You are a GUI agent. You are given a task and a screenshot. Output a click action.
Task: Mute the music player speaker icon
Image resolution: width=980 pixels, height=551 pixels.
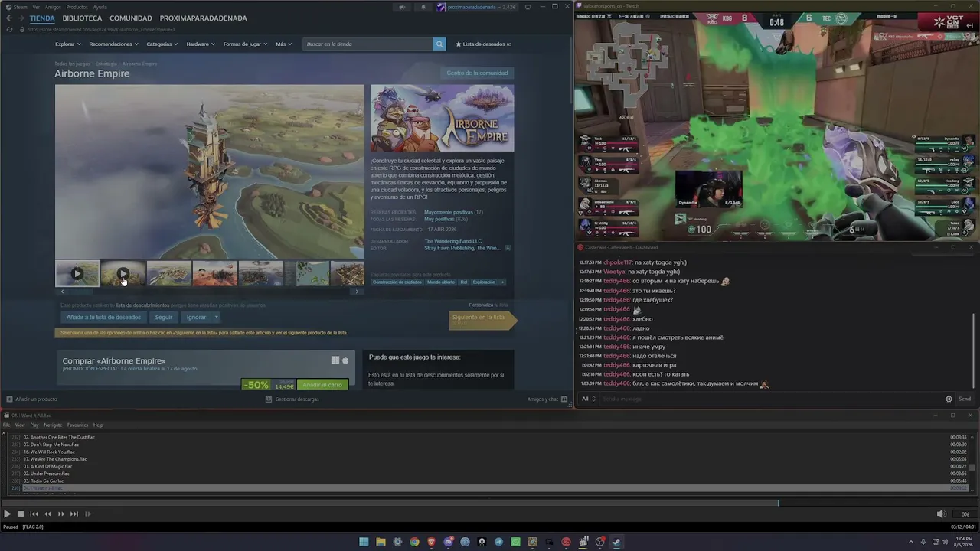[x=942, y=514]
